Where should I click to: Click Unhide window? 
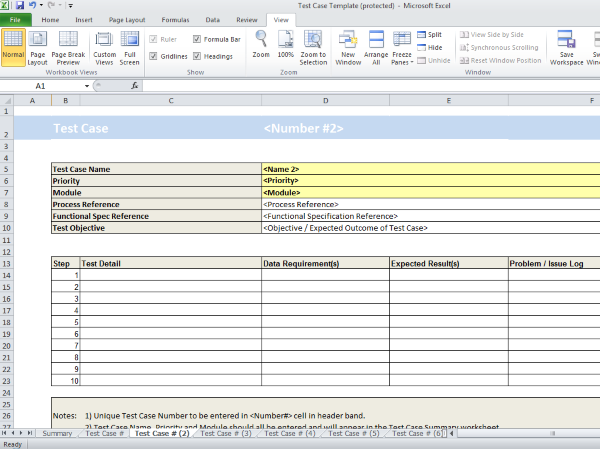click(x=434, y=60)
